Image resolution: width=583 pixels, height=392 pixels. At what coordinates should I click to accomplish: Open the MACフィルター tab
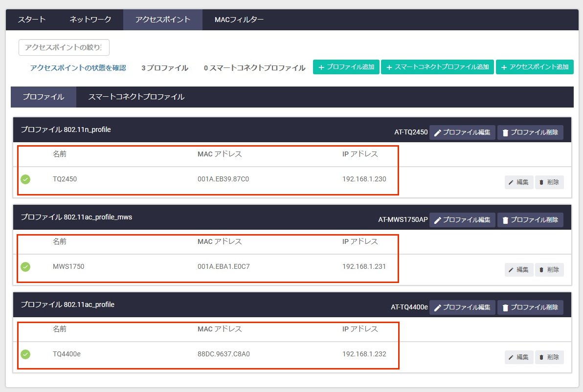[x=239, y=20]
